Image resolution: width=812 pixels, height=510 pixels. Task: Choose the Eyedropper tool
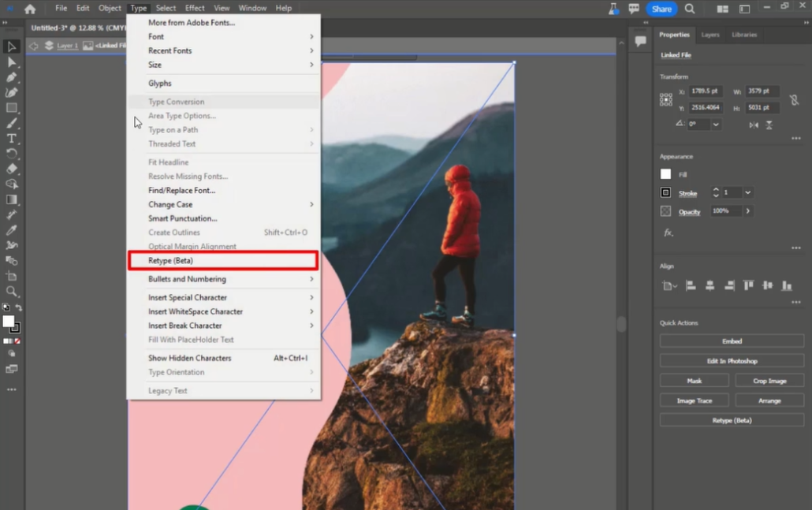click(12, 230)
